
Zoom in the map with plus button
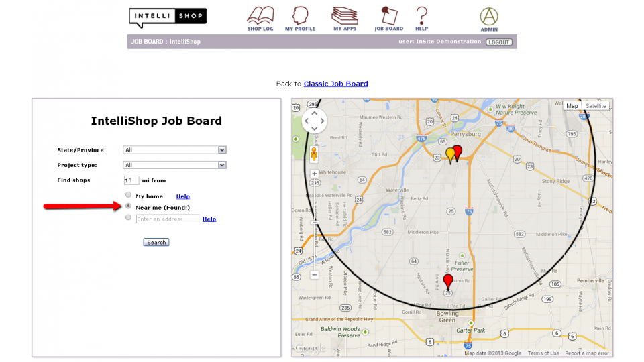314,174
